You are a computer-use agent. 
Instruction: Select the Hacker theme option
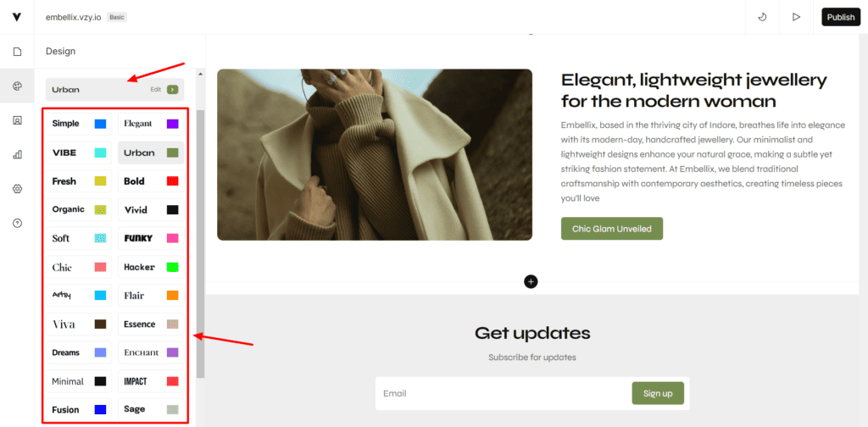(x=151, y=267)
